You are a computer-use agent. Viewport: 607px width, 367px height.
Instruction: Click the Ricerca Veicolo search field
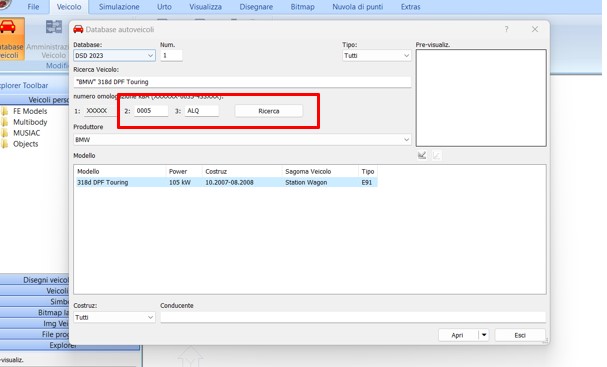242,82
